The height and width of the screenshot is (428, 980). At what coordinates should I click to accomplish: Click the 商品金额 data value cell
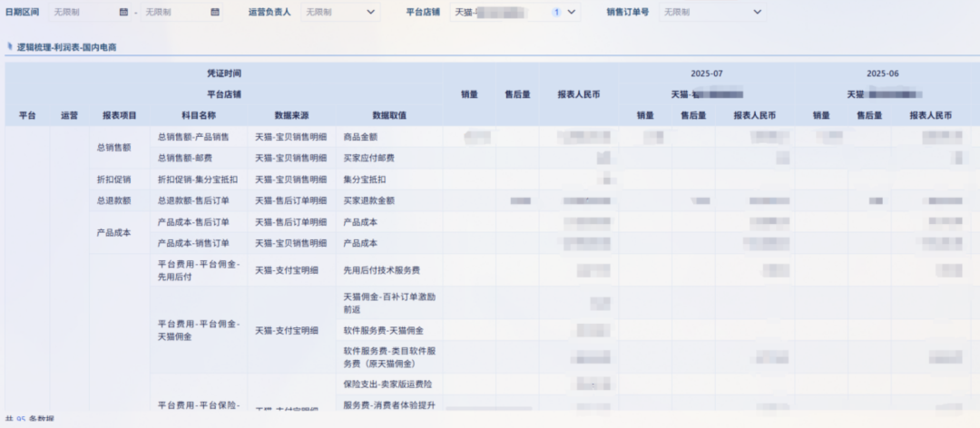click(x=388, y=137)
